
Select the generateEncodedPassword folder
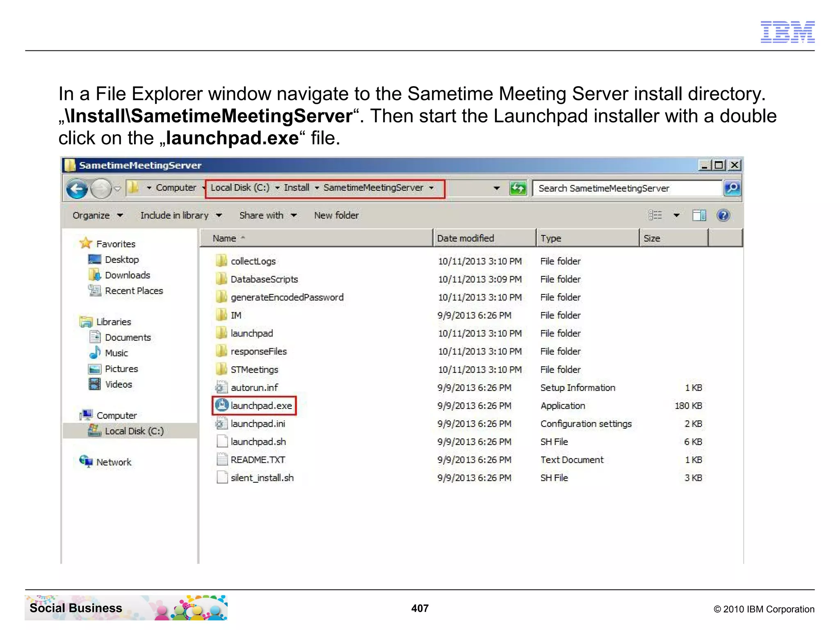(x=287, y=297)
